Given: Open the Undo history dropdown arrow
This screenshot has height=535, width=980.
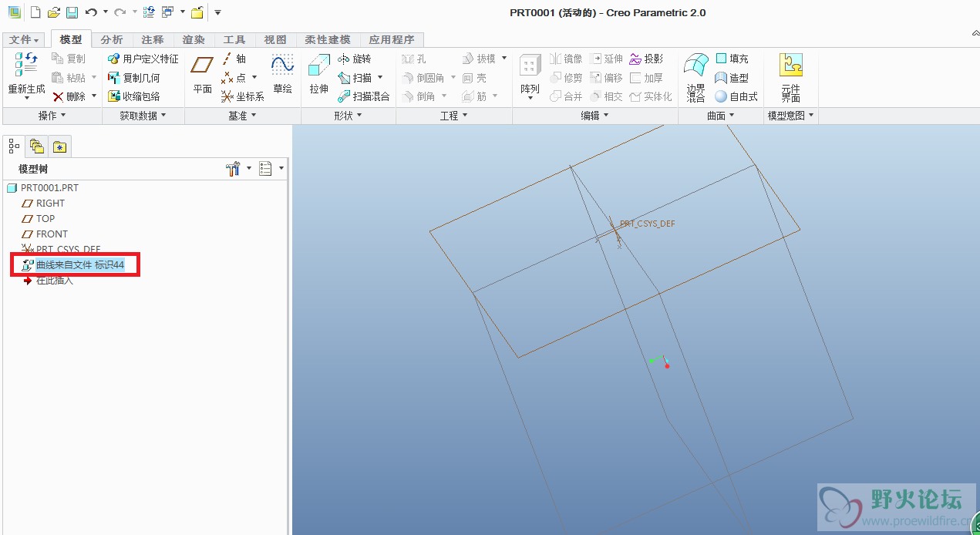Looking at the screenshot, I should click(104, 12).
